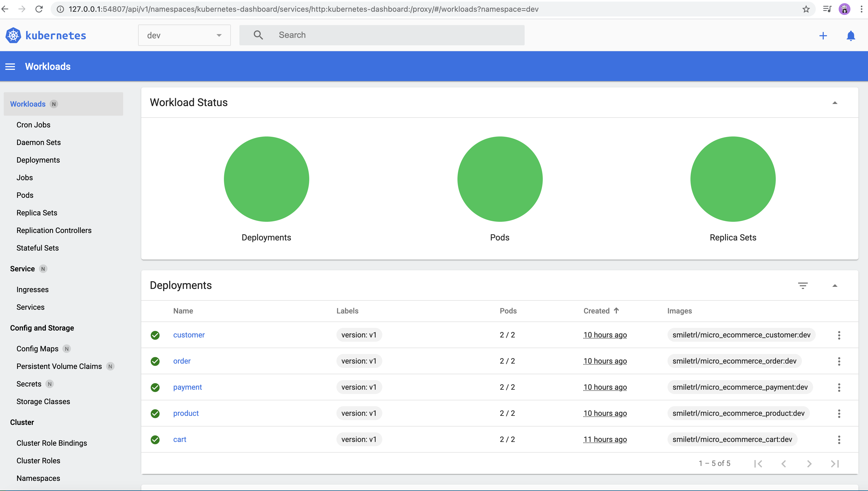868x491 pixels.
Task: Open Config Maps in sidebar
Action: click(37, 349)
